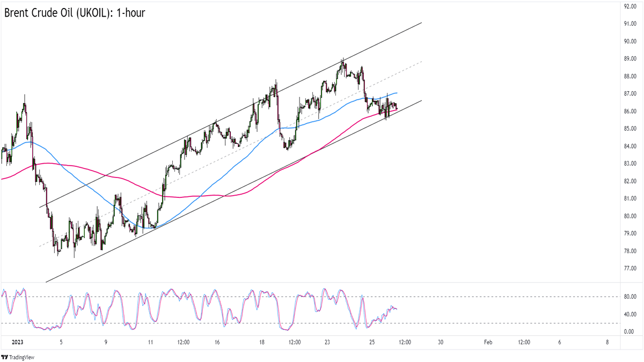Choose the 16 date label on time axis
The height and width of the screenshot is (362, 644).
point(215,343)
